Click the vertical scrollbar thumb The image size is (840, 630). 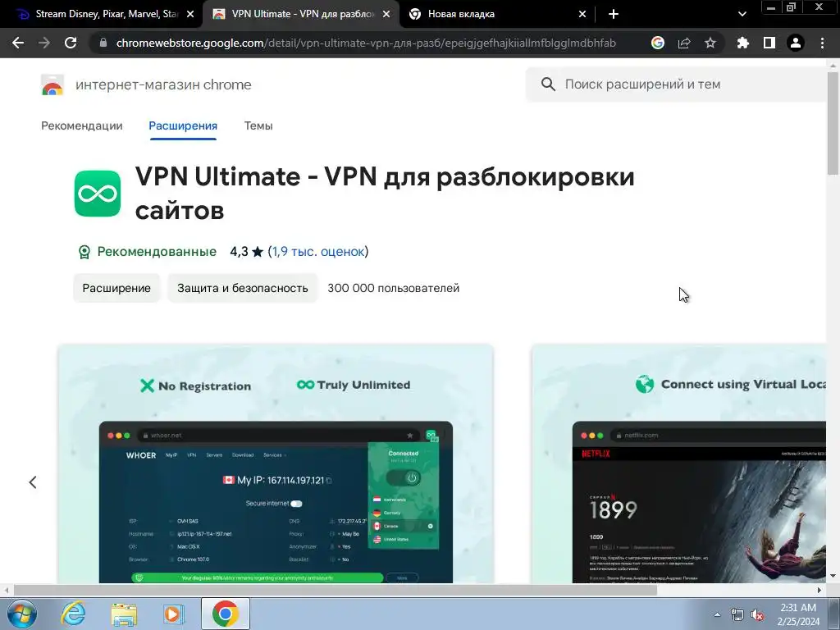coord(833,123)
